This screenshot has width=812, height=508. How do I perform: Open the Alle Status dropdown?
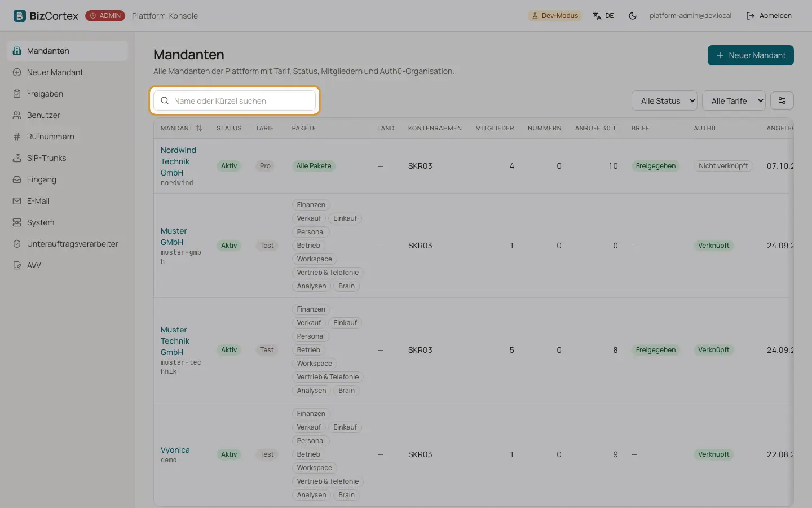point(665,100)
